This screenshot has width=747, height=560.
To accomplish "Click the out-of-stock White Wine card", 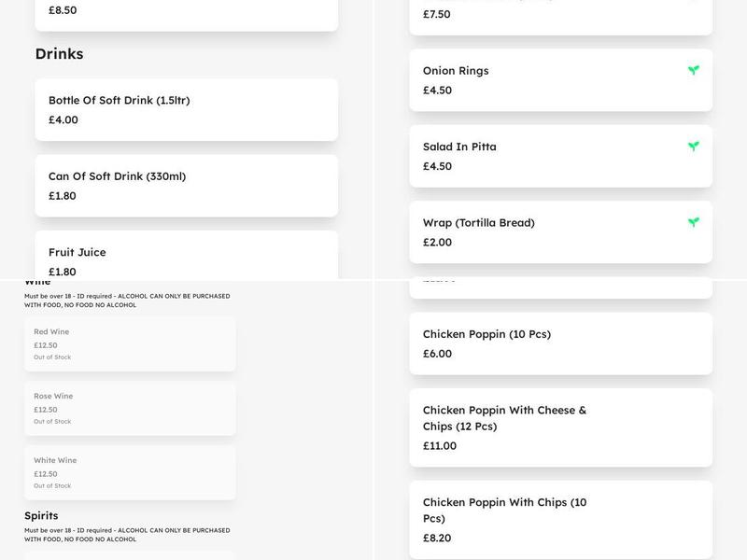I will pyautogui.click(x=128, y=472).
